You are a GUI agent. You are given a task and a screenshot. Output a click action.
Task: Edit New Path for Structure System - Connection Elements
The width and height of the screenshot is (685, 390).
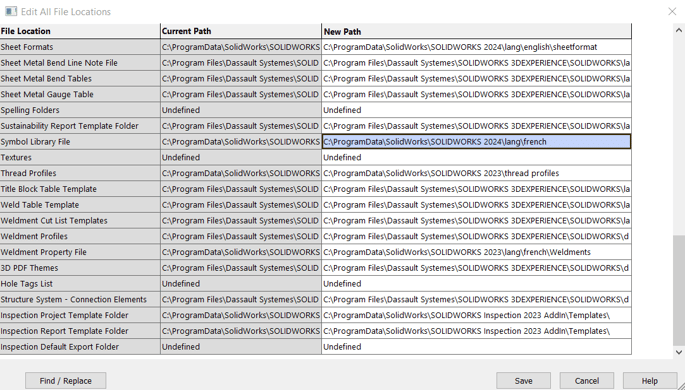click(477, 299)
